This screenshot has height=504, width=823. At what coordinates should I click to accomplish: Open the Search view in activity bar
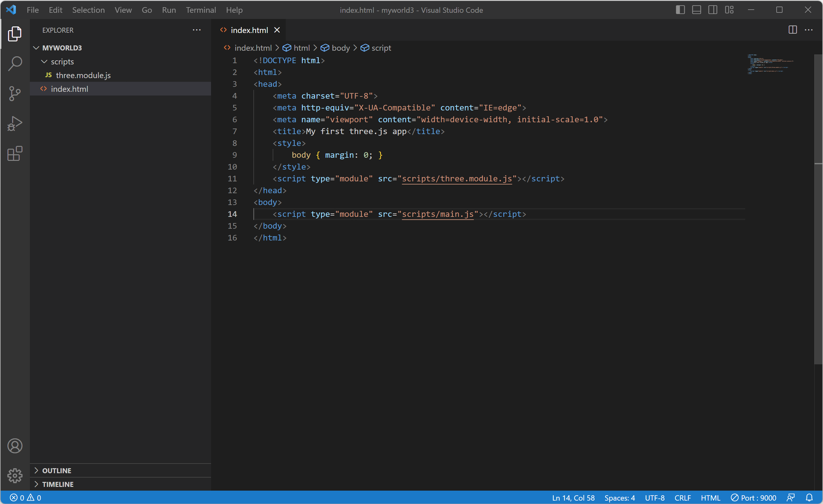click(15, 63)
